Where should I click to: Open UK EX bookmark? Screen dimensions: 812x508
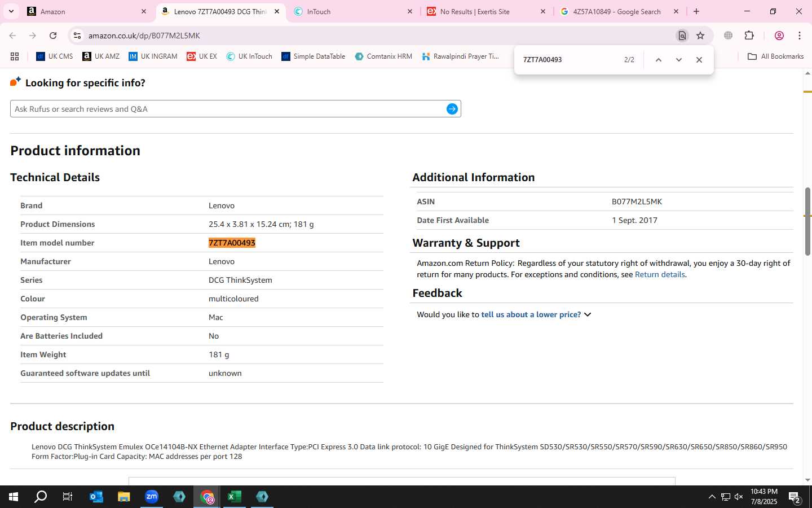tap(202, 56)
